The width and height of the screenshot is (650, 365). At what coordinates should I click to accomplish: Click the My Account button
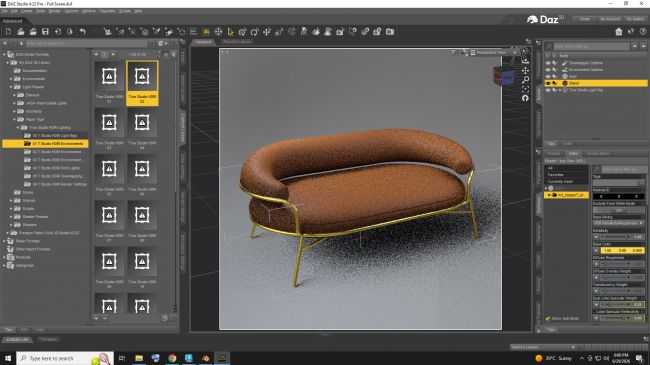click(610, 19)
